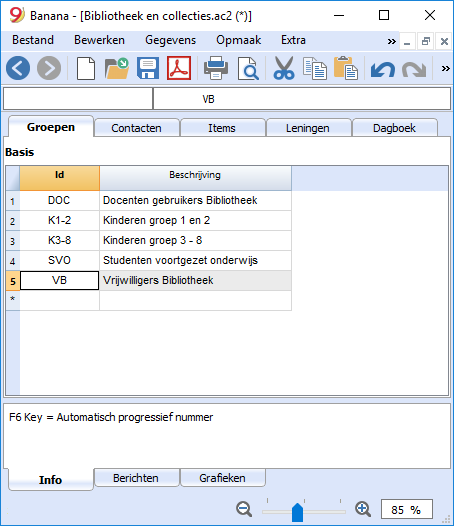
Task: Print using the printer icon
Action: point(216,68)
